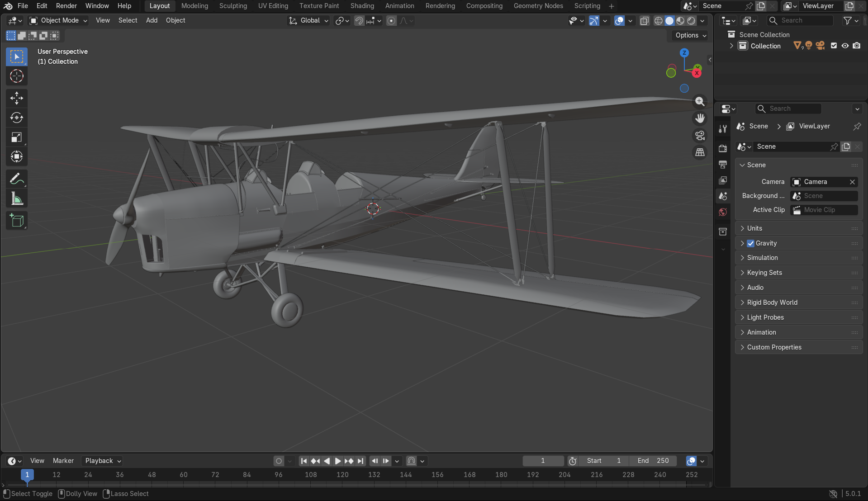Activate the Rotate tool
868x501 pixels.
[x=17, y=118]
